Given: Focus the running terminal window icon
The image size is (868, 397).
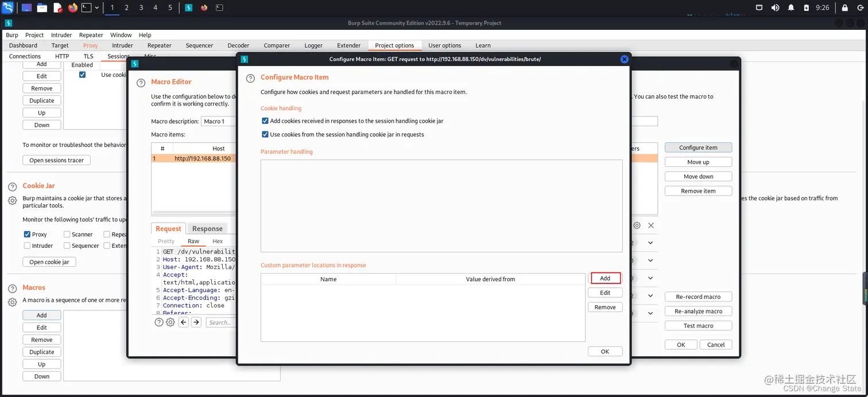Looking at the screenshot, I should point(220,7).
